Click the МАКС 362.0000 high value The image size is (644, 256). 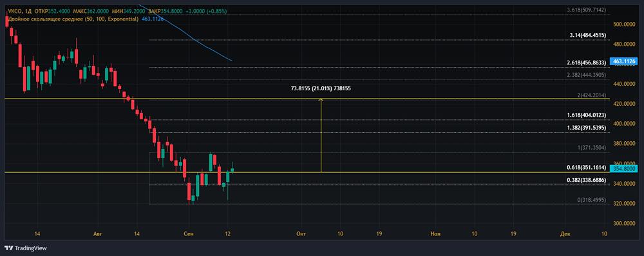click(x=91, y=11)
